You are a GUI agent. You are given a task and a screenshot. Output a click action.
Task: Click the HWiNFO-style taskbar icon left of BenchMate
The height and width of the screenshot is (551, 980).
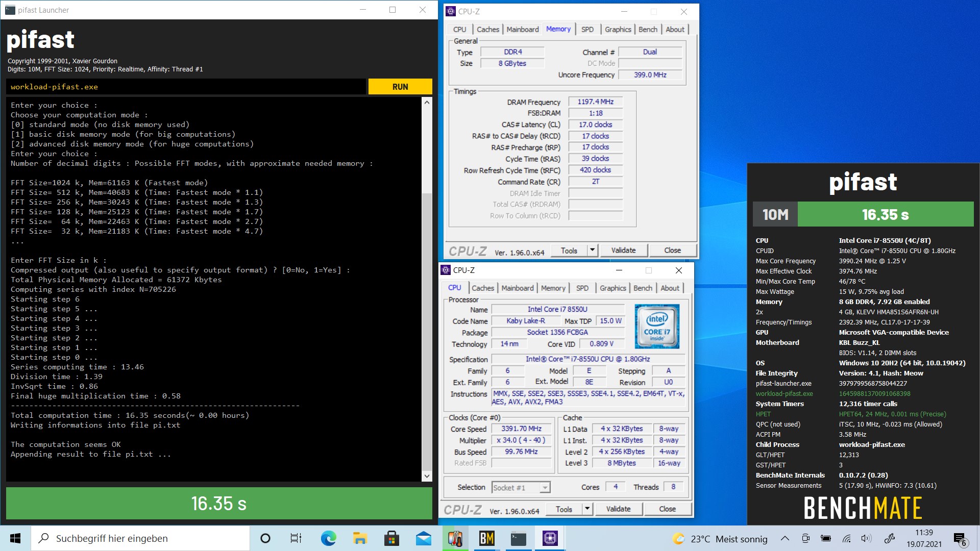click(x=455, y=538)
